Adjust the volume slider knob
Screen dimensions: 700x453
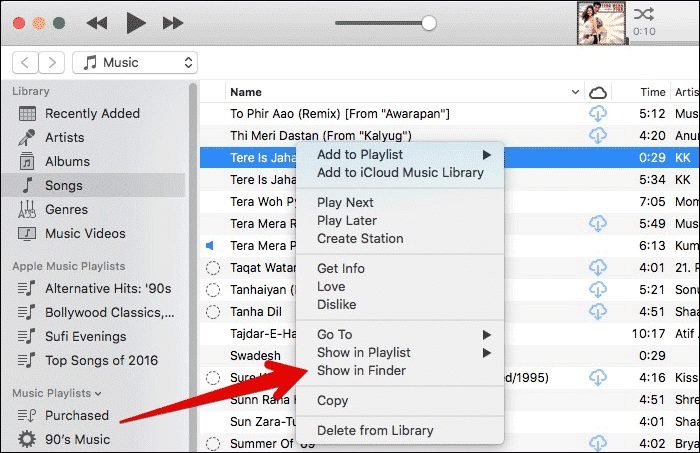[x=429, y=23]
